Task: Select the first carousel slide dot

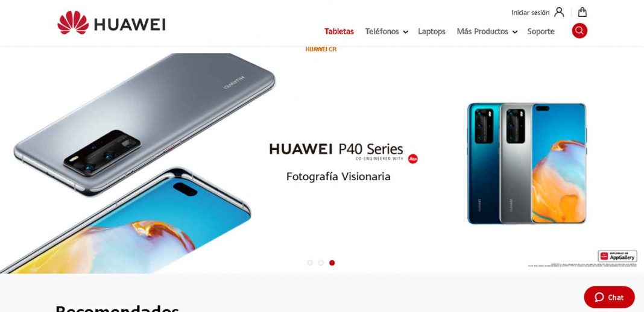Action: (x=310, y=263)
